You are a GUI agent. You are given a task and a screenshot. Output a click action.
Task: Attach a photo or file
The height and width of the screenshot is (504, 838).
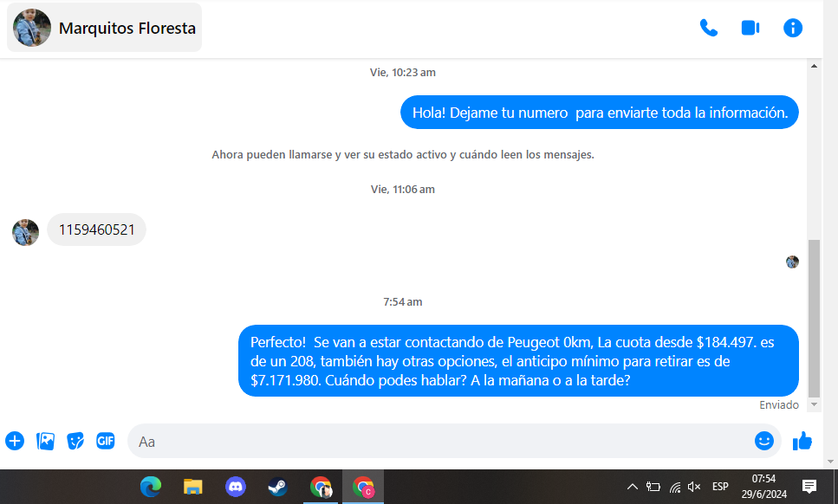45,441
